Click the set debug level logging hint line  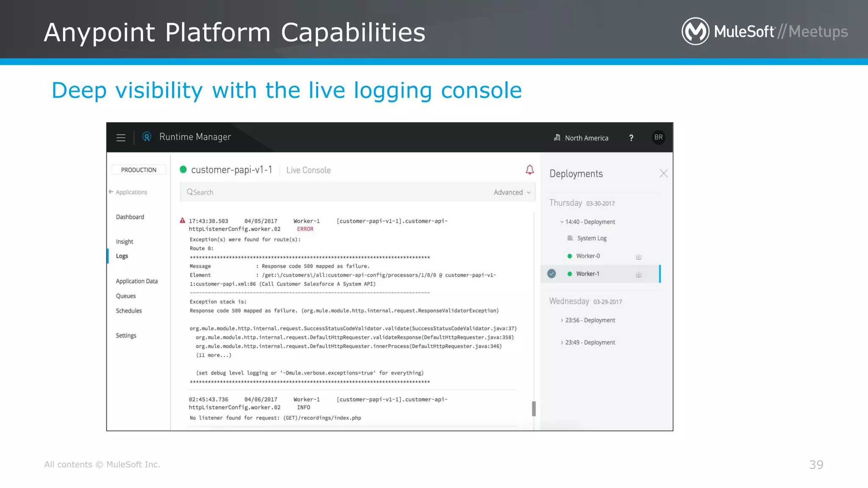coord(310,373)
